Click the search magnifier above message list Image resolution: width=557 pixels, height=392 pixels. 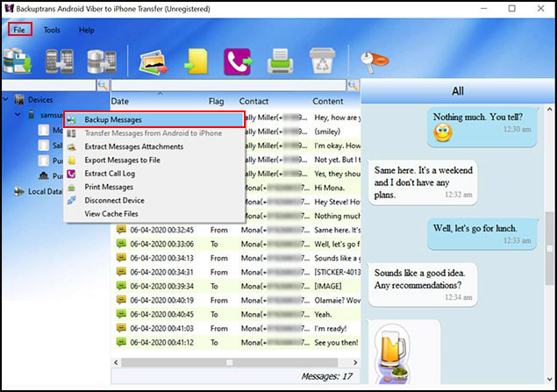[x=353, y=85]
